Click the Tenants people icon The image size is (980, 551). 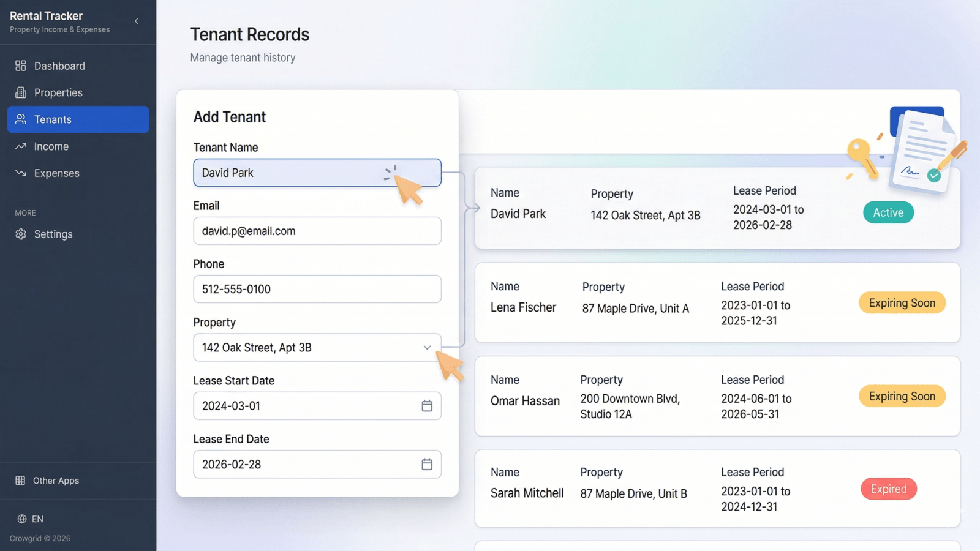21,119
